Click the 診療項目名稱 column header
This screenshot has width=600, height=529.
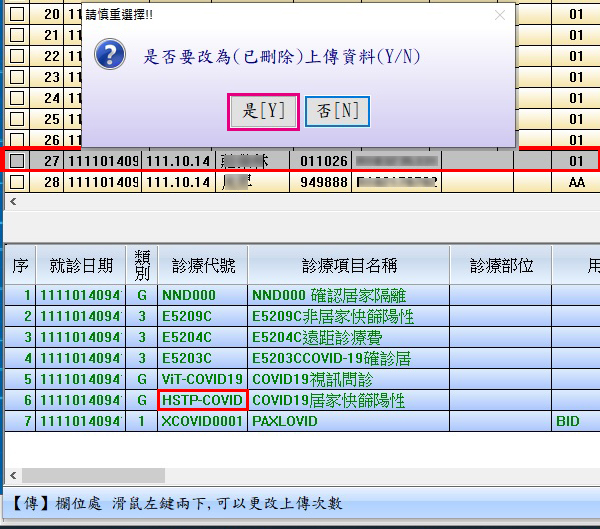coord(348,265)
